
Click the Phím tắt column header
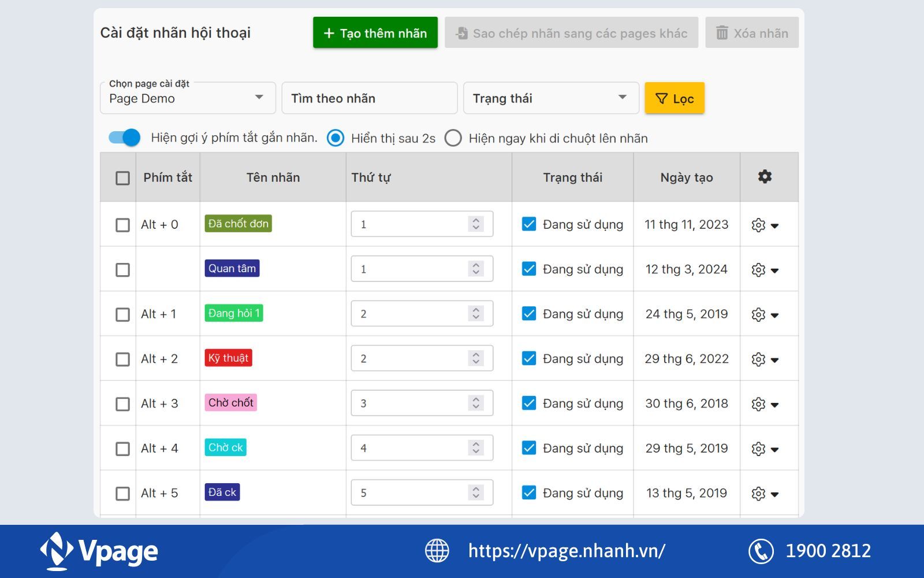(167, 177)
